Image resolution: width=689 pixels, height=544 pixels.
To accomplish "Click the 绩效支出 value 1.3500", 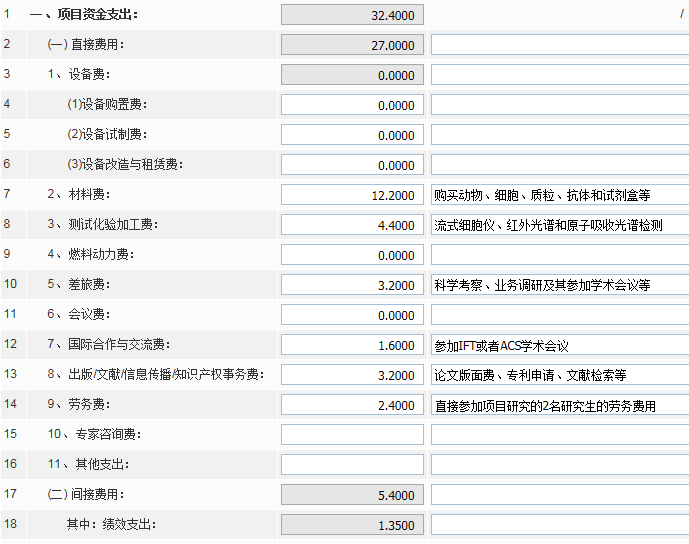I will [352, 525].
